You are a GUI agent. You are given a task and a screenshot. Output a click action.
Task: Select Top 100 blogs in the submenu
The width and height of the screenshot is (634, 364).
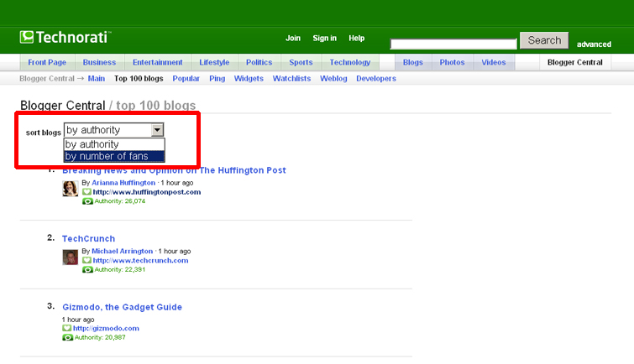[139, 78]
